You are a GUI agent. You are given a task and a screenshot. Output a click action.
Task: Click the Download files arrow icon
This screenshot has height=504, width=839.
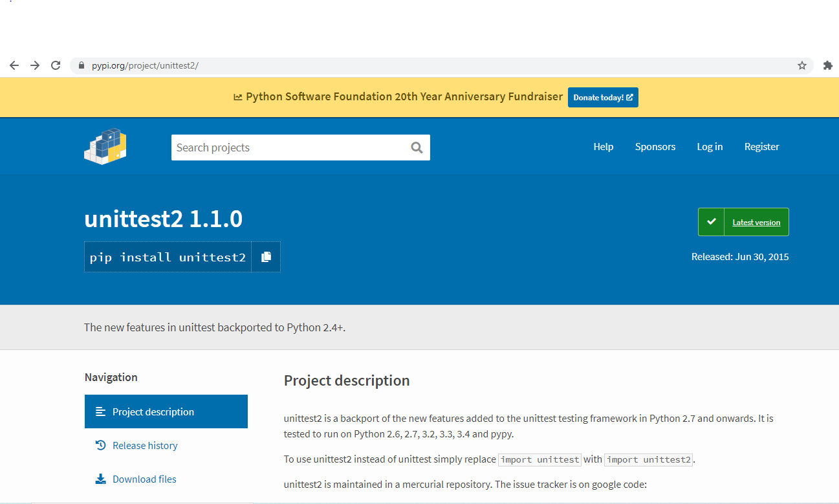tap(100, 479)
